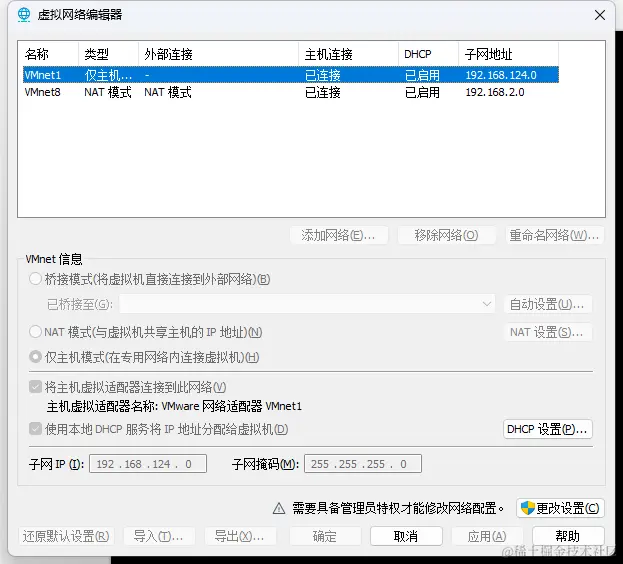The image size is (623, 564).
Task: Click the 确定 (OK) button
Action: (325, 536)
